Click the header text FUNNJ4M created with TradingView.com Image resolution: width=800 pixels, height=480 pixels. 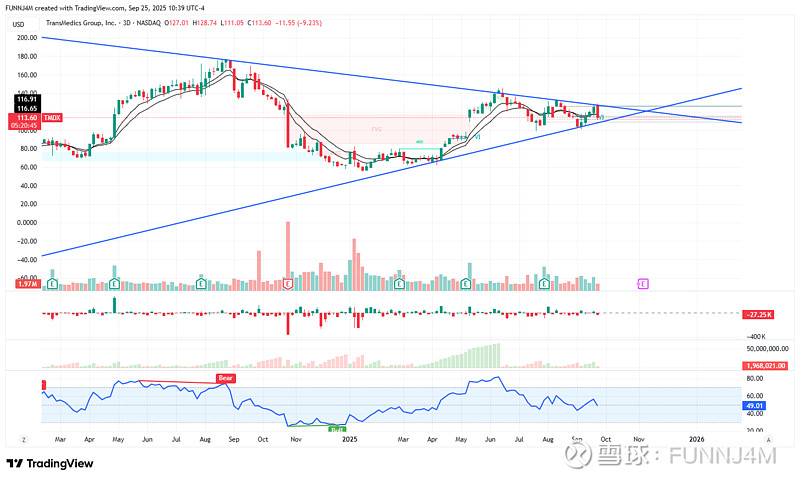(66, 8)
